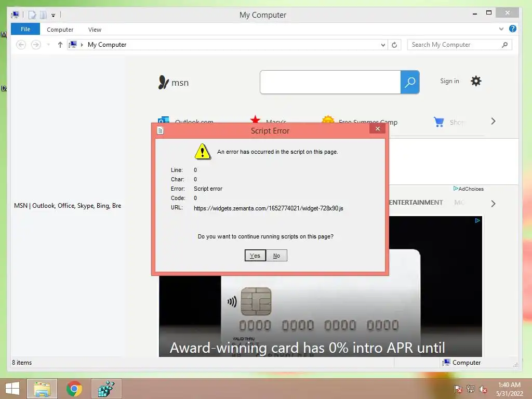Click the My Computer window system icon
This screenshot has width=532, height=399.
coord(15,15)
